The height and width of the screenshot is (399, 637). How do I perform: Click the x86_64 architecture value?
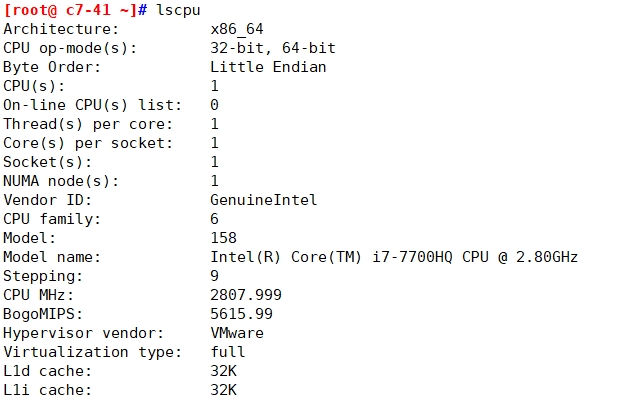237,29
